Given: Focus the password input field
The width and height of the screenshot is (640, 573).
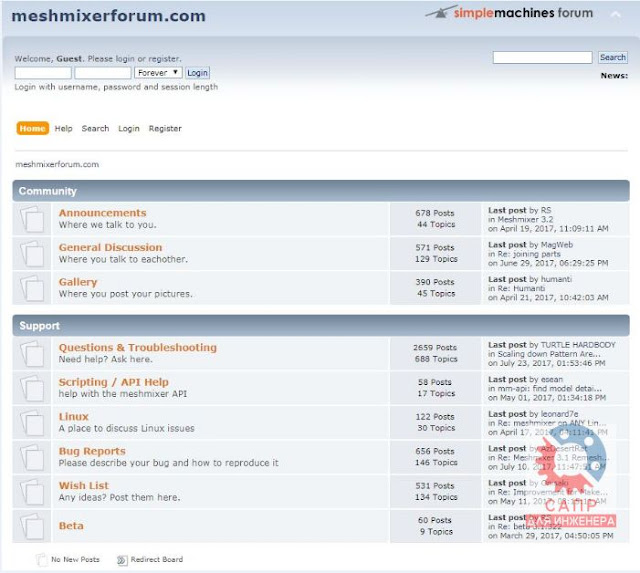Looking at the screenshot, I should pyautogui.click(x=103, y=73).
